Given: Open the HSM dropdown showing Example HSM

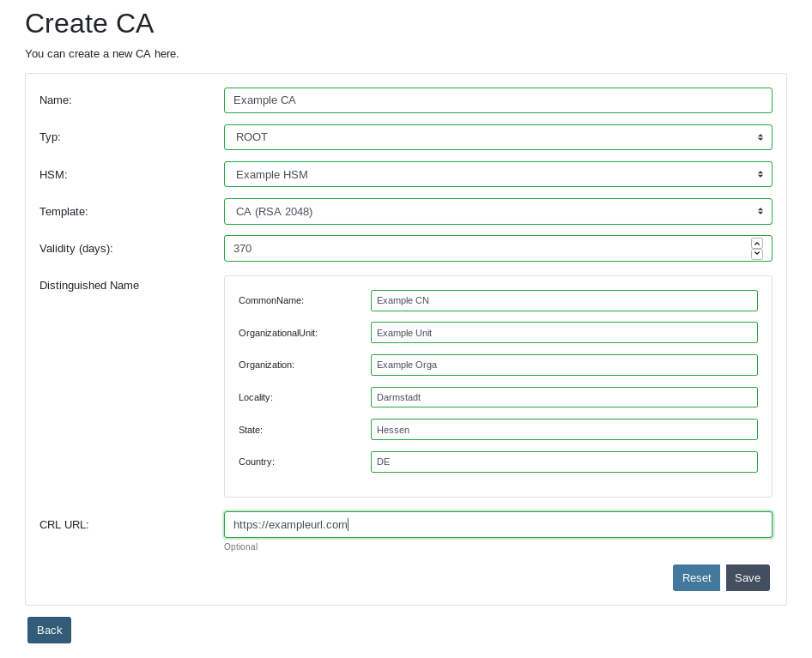Looking at the screenshot, I should (498, 174).
